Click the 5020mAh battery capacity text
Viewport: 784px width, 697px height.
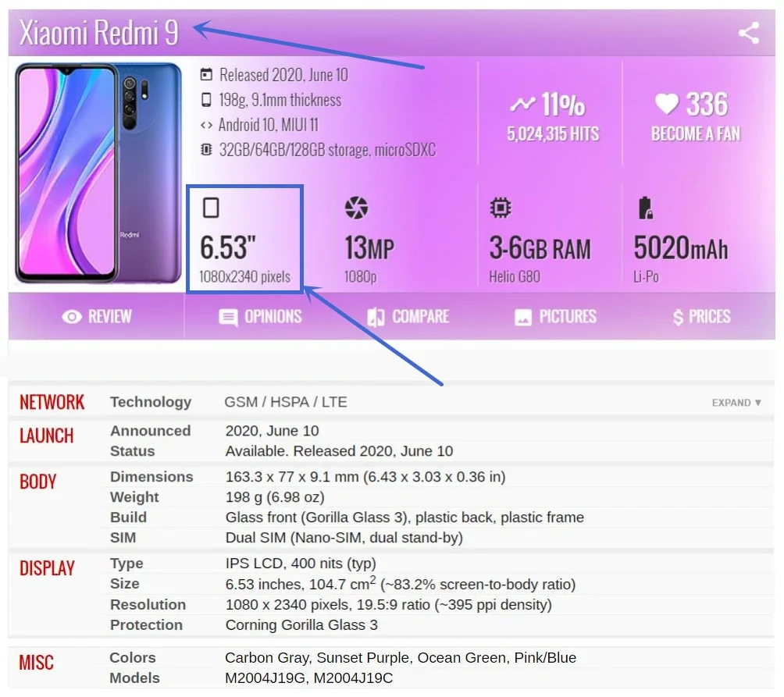(x=681, y=248)
